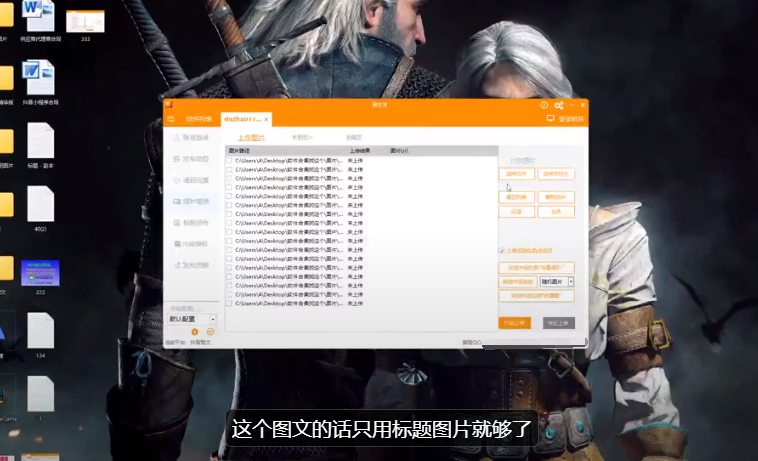Open 标题组合 in the sidebar
The image size is (758, 461).
(191, 223)
